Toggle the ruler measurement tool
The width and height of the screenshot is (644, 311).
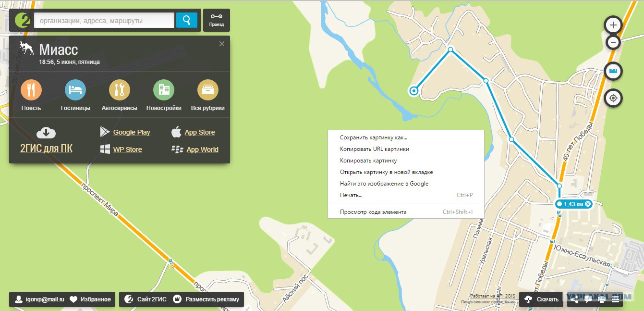point(613,72)
